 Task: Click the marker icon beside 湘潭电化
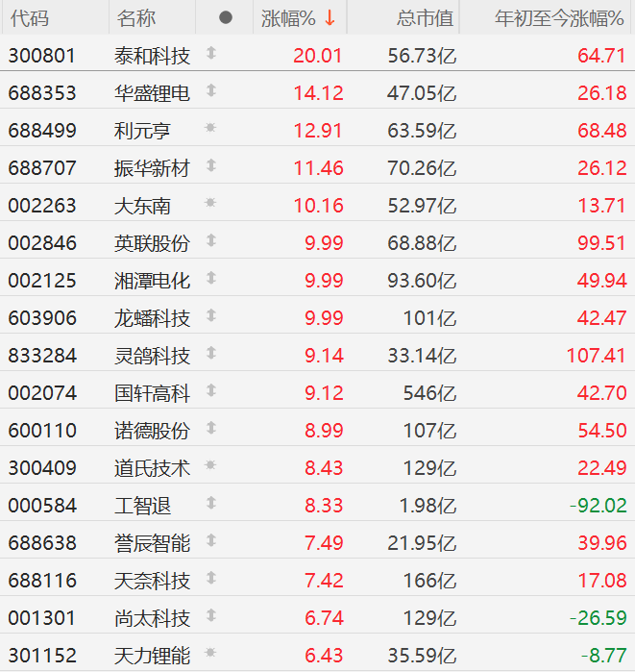[x=211, y=278]
